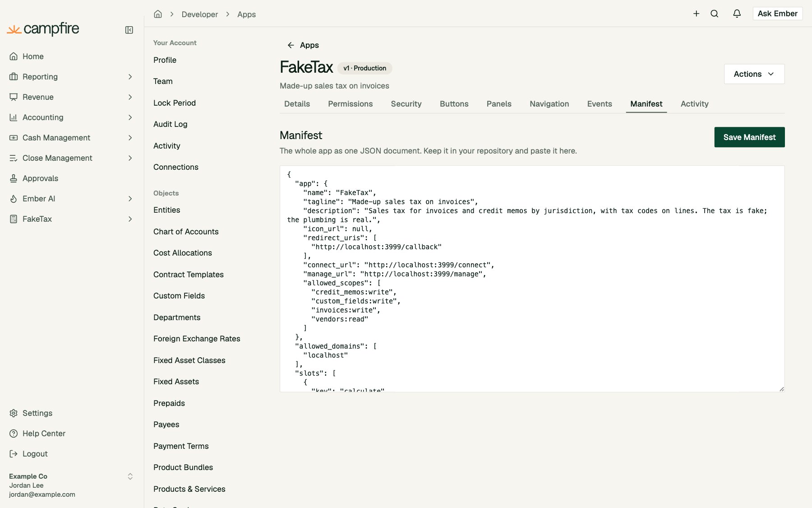Click the Close Management checklist icon

[14, 158]
